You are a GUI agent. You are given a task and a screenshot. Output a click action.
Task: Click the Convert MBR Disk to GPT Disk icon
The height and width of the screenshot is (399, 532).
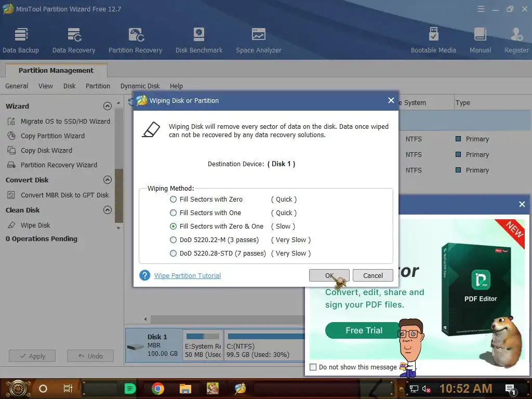pos(11,195)
